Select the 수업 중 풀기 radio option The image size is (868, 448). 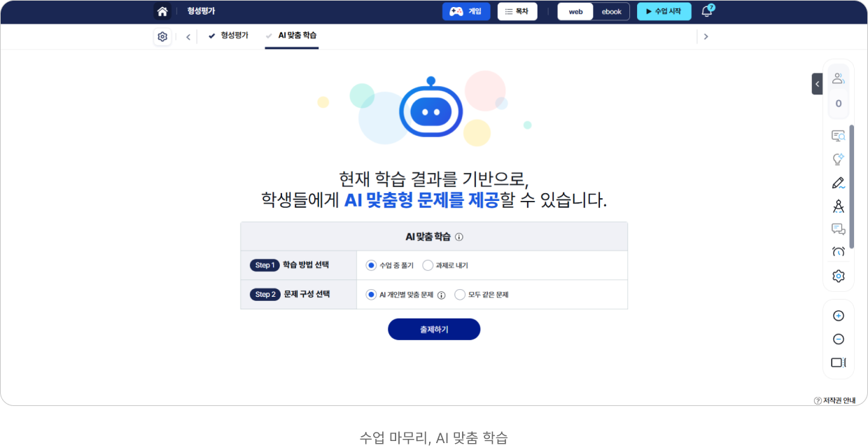tap(371, 265)
